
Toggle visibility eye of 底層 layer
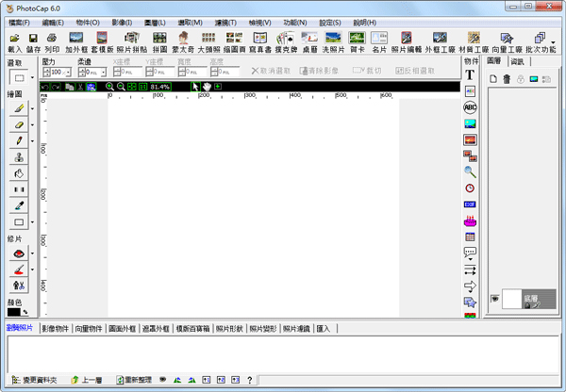click(x=494, y=299)
